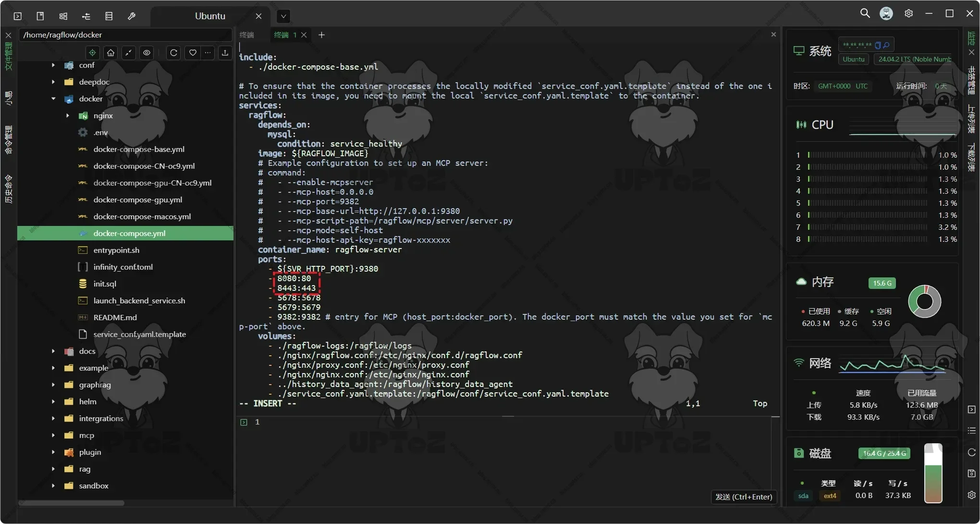This screenshot has height=524, width=980.
Task: Open the three-dots more options menu
Action: point(208,52)
